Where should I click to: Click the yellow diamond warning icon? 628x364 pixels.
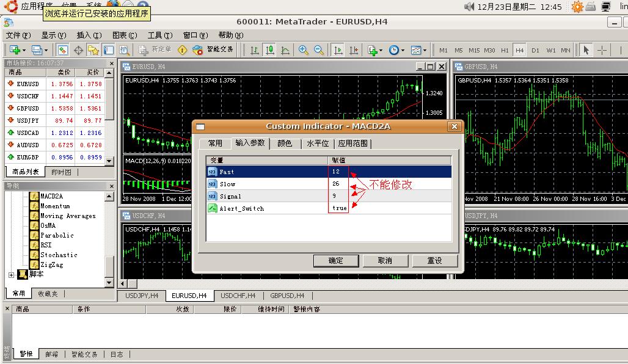click(182, 50)
